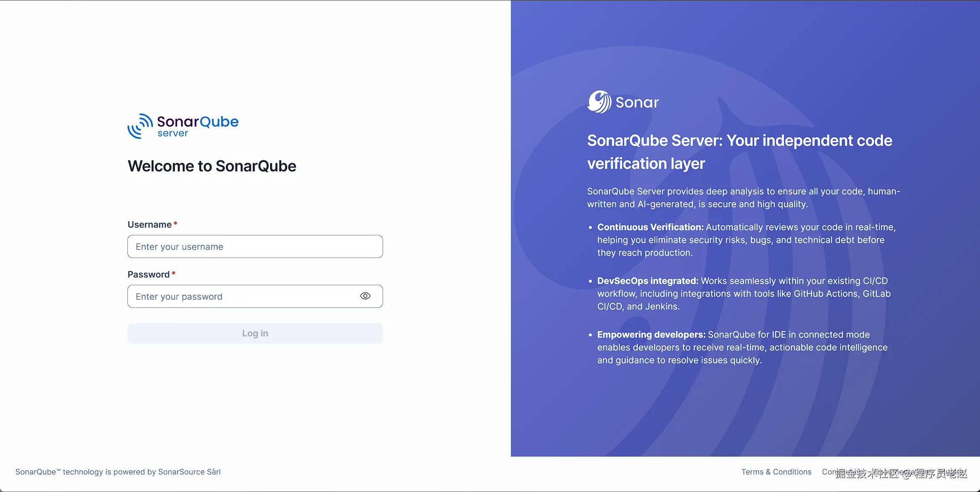Click the SonarQube server logo

183,126
